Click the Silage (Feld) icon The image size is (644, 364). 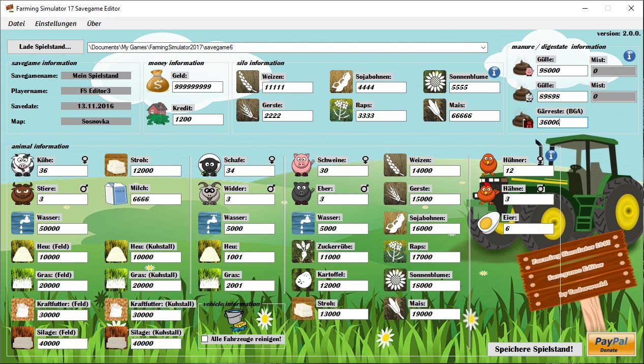22,338
